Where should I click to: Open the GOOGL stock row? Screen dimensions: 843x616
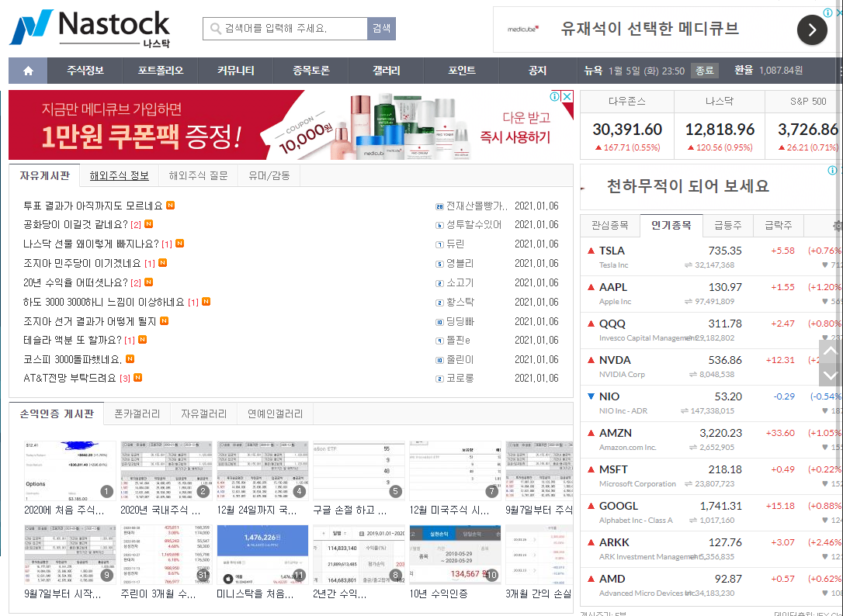(x=711, y=513)
